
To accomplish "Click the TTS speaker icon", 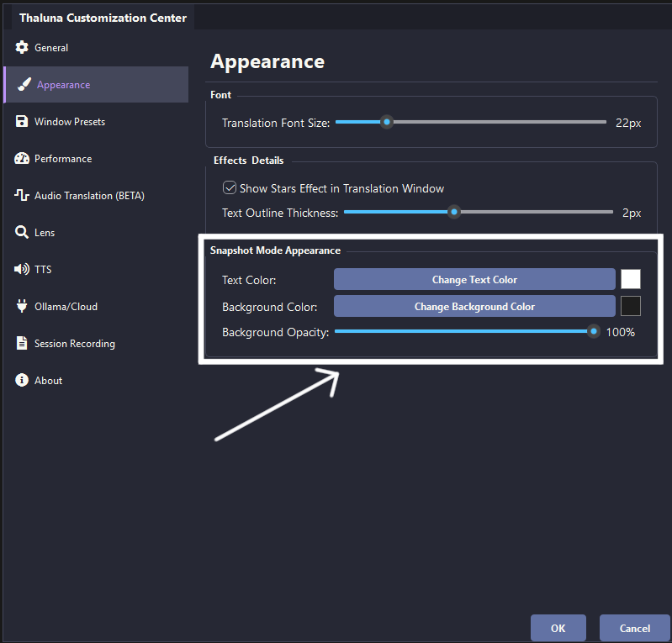I will (x=22, y=269).
